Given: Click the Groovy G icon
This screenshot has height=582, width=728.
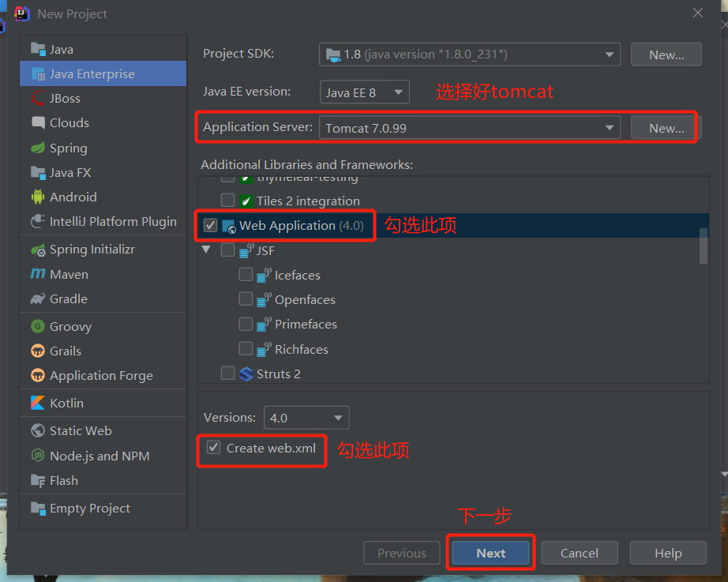Looking at the screenshot, I should point(38,326).
